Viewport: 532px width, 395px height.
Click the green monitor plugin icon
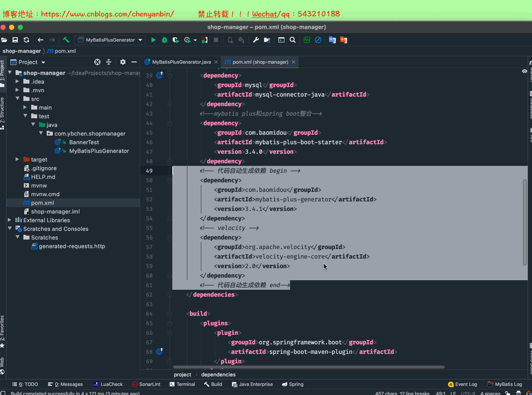307,40
